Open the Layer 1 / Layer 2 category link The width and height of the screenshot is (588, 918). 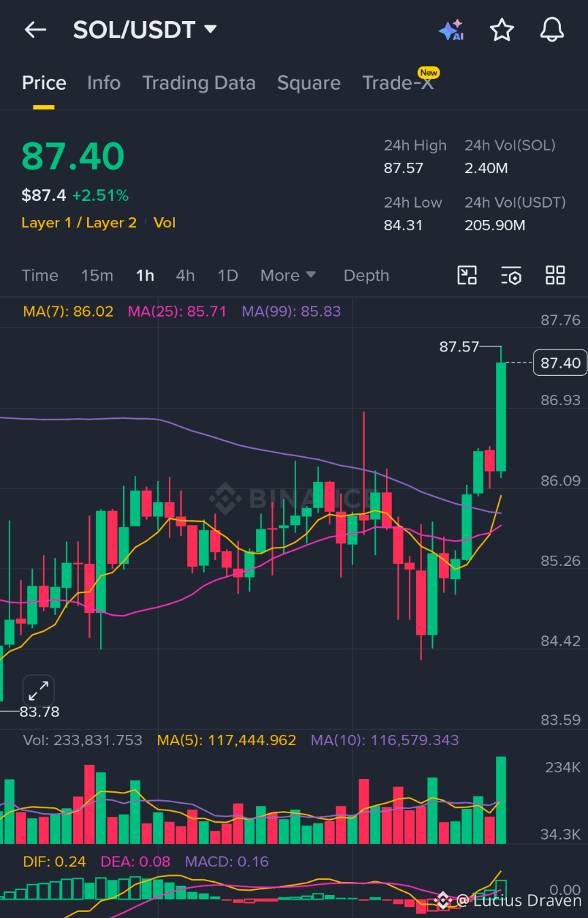click(x=79, y=223)
